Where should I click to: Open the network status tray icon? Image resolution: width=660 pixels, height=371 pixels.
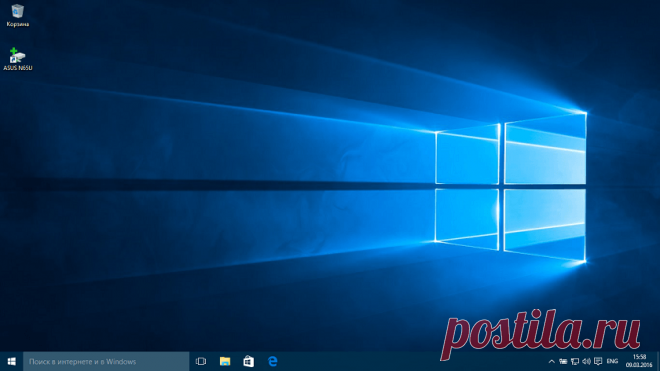(575, 361)
